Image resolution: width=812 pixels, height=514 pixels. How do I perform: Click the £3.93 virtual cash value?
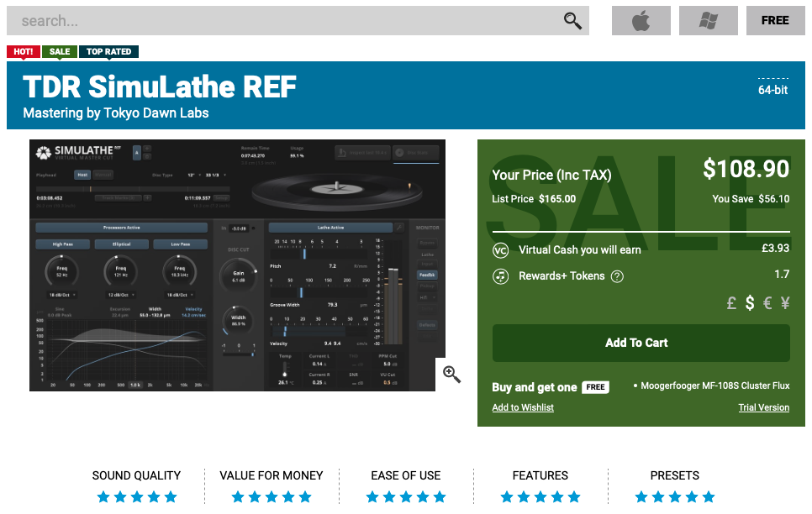[775, 249]
